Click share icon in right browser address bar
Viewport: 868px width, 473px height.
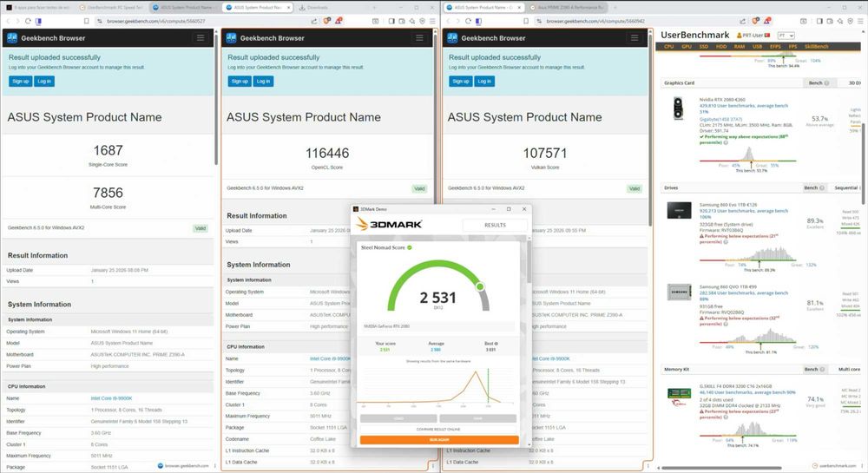(x=742, y=21)
